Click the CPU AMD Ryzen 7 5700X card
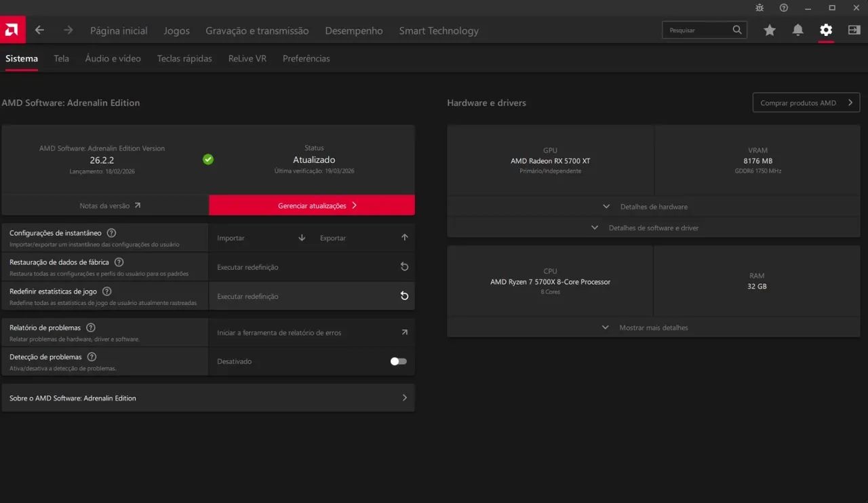 click(550, 281)
